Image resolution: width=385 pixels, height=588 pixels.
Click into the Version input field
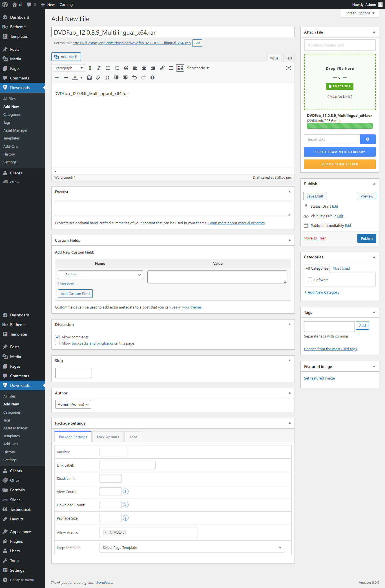(x=113, y=452)
